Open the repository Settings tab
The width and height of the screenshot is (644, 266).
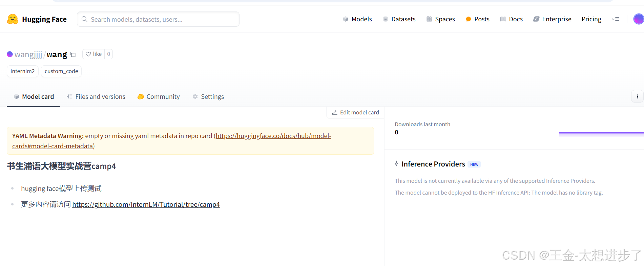(208, 97)
